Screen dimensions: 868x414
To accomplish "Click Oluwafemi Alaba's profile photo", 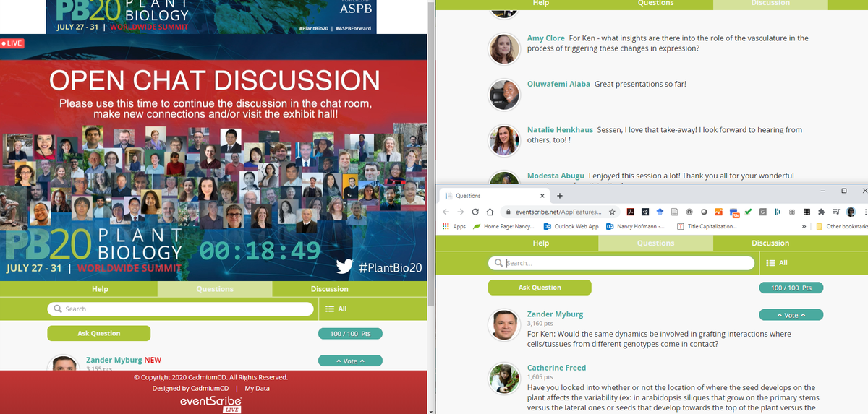I will (x=503, y=95).
